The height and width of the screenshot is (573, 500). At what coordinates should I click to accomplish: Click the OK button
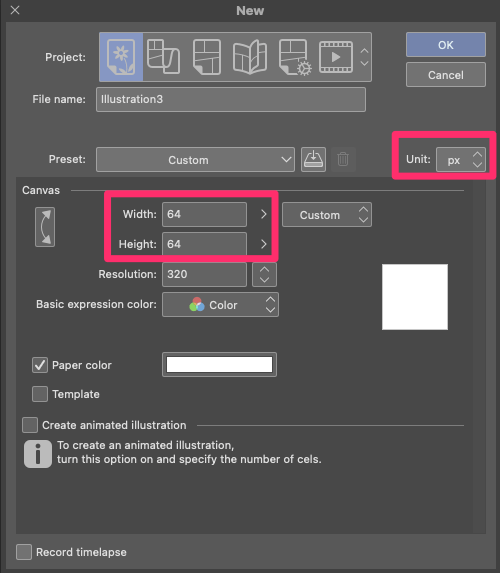446,45
